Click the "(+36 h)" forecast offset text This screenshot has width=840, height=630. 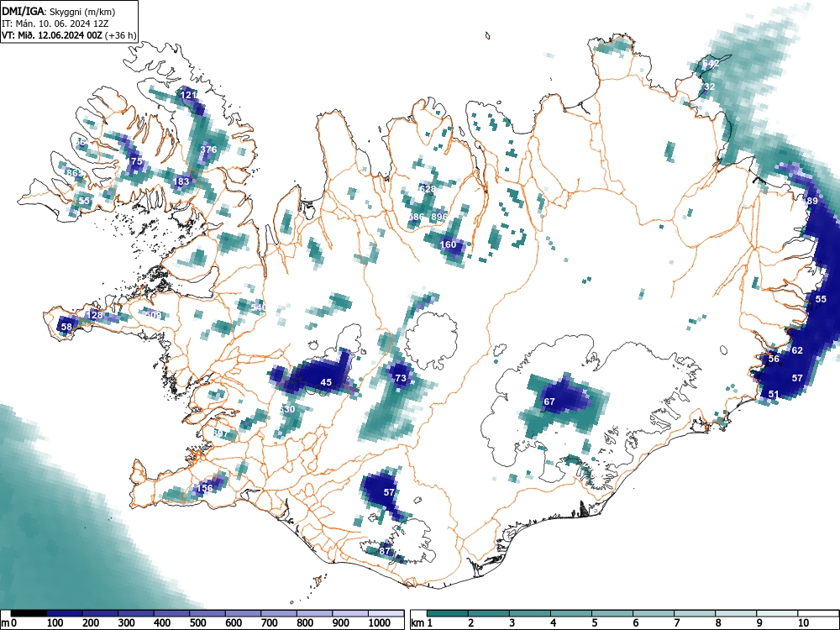[121, 35]
